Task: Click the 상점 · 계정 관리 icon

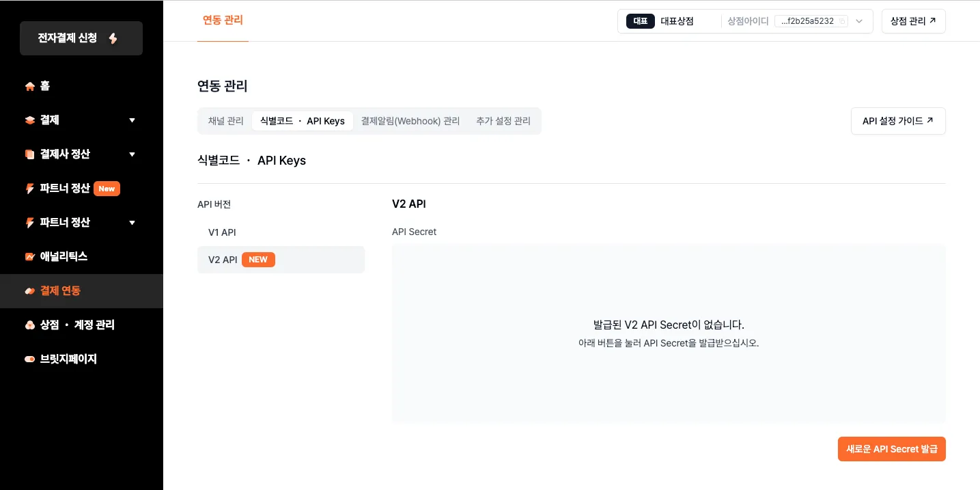Action: (x=29, y=325)
